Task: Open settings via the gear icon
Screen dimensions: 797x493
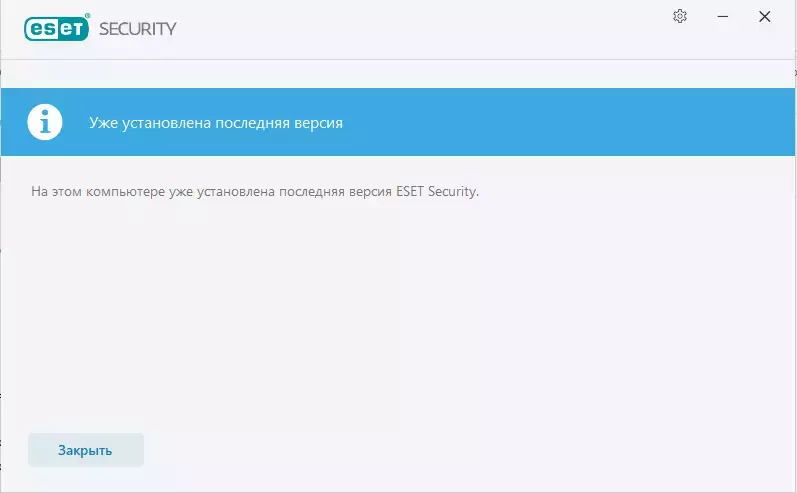Action: (680, 16)
